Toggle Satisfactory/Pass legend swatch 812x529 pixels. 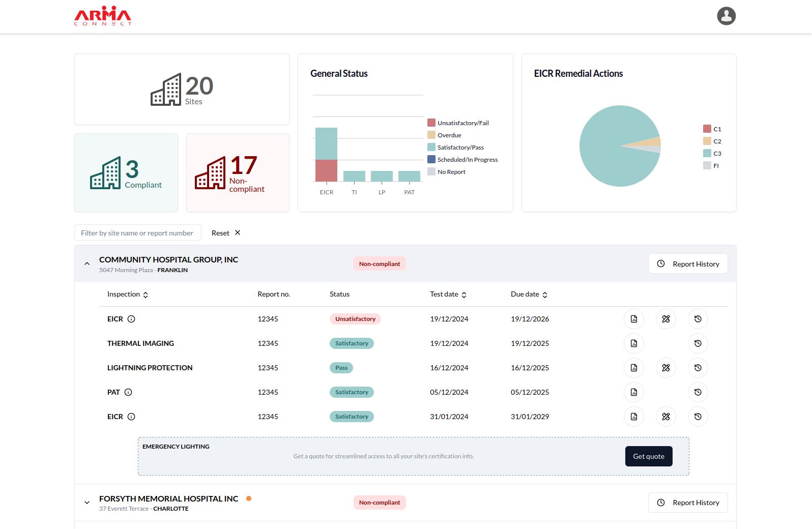pyautogui.click(x=431, y=147)
